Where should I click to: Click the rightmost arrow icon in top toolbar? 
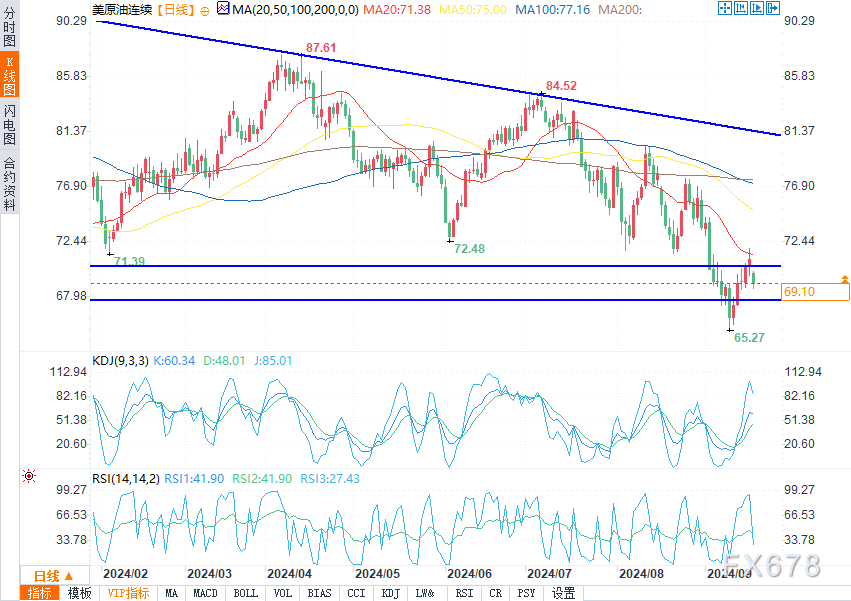772,8
